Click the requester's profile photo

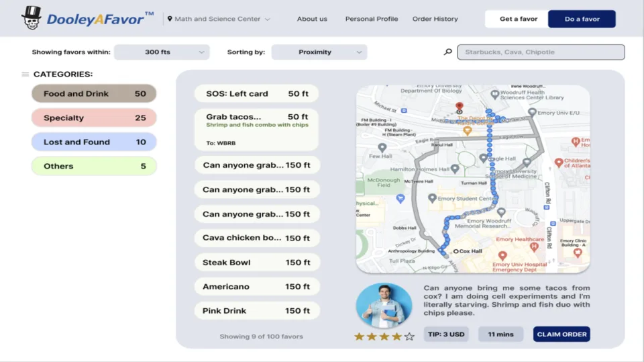point(384,305)
